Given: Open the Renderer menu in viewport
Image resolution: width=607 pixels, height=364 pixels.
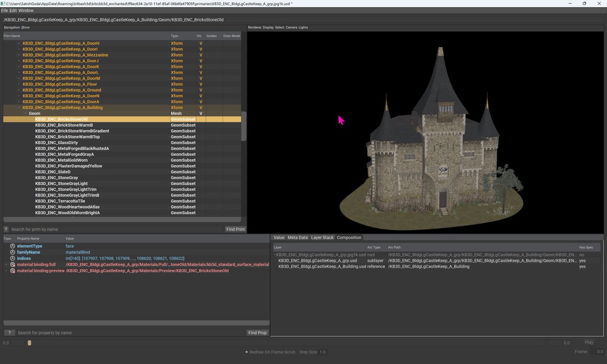Looking at the screenshot, I should click(254, 27).
